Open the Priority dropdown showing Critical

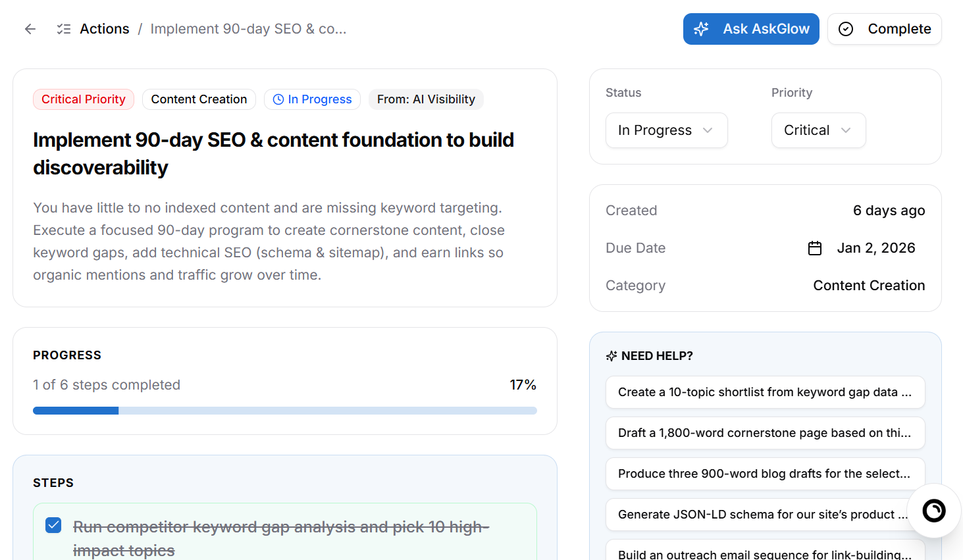tap(818, 130)
